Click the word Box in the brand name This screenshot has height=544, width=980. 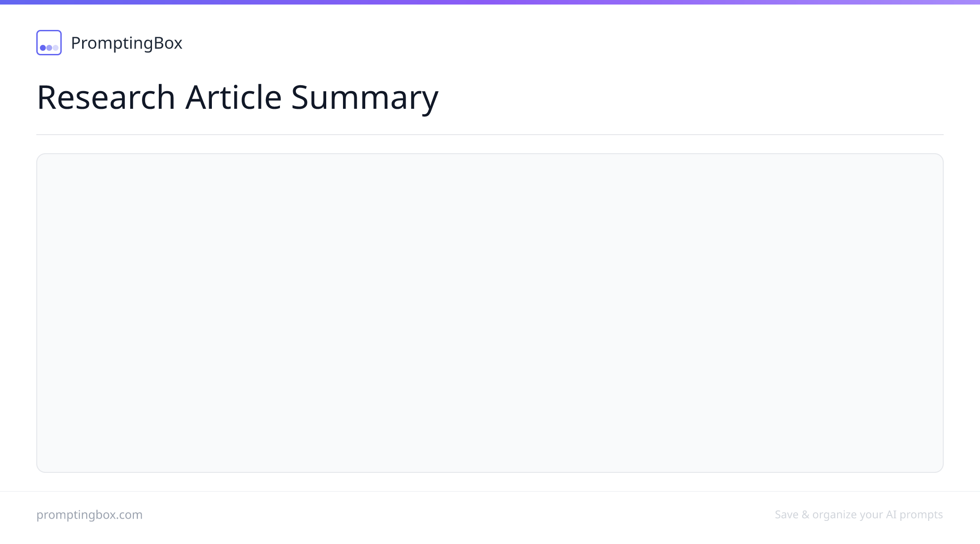pos(168,43)
